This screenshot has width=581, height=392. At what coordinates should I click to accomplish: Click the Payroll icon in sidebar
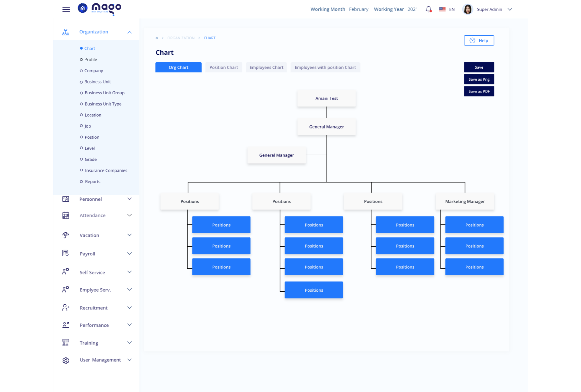66,254
